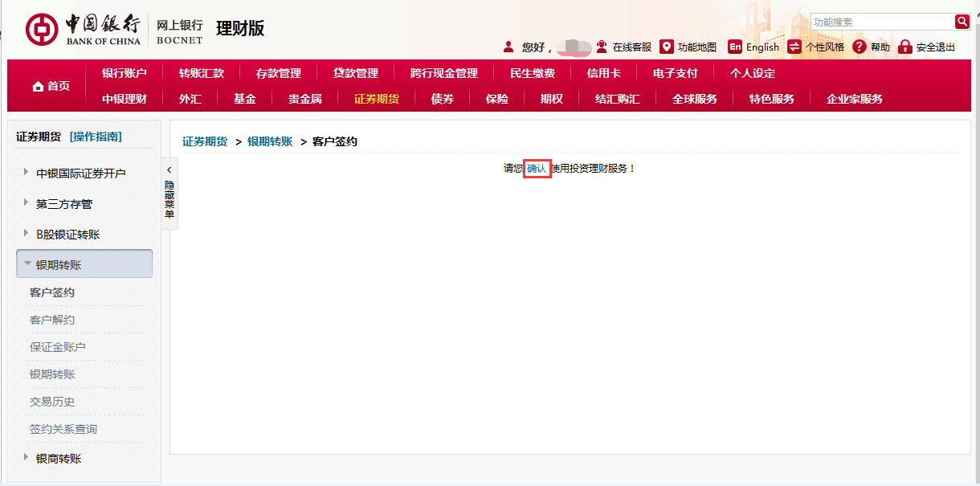980x486 pixels.
Task: Collapse the side menu with arrow
Action: (x=169, y=169)
